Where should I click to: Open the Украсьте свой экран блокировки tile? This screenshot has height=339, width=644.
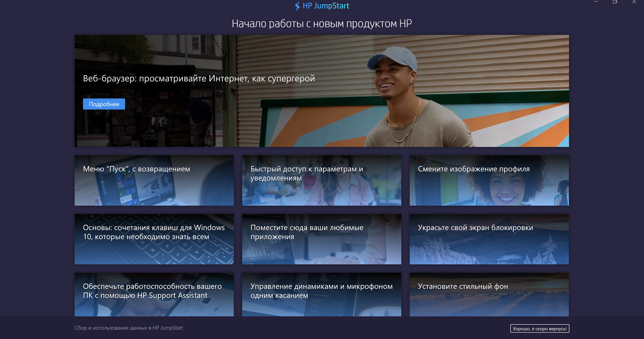click(x=489, y=239)
